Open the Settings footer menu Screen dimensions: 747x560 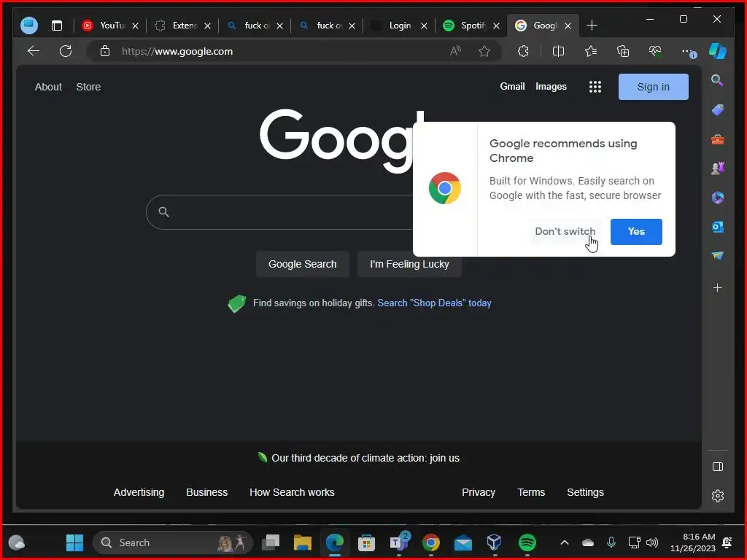tap(585, 492)
